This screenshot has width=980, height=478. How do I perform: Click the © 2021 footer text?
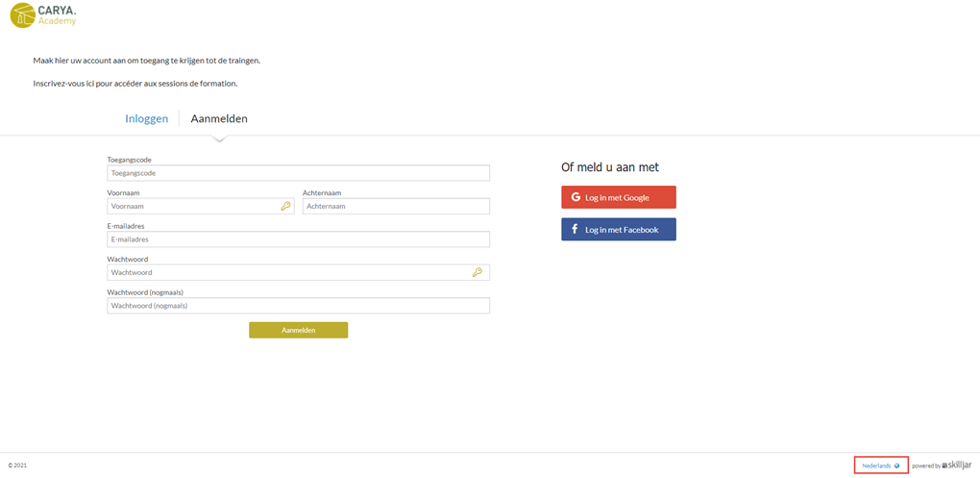pos(17,465)
